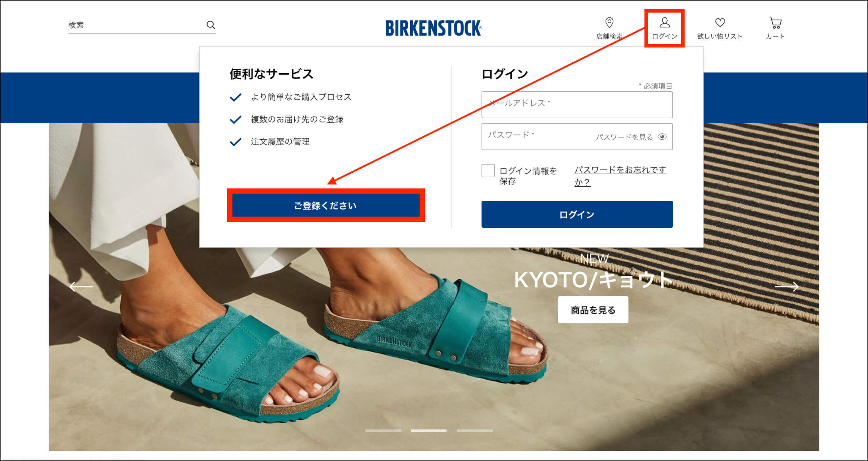Toggle password visibility eye icon
Image resolution: width=868 pixels, height=461 pixels.
point(662,137)
